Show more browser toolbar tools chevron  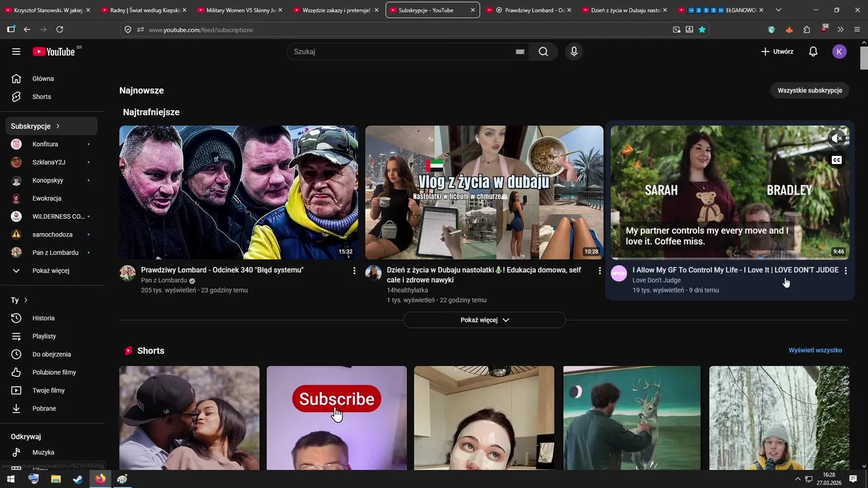[x=841, y=30]
